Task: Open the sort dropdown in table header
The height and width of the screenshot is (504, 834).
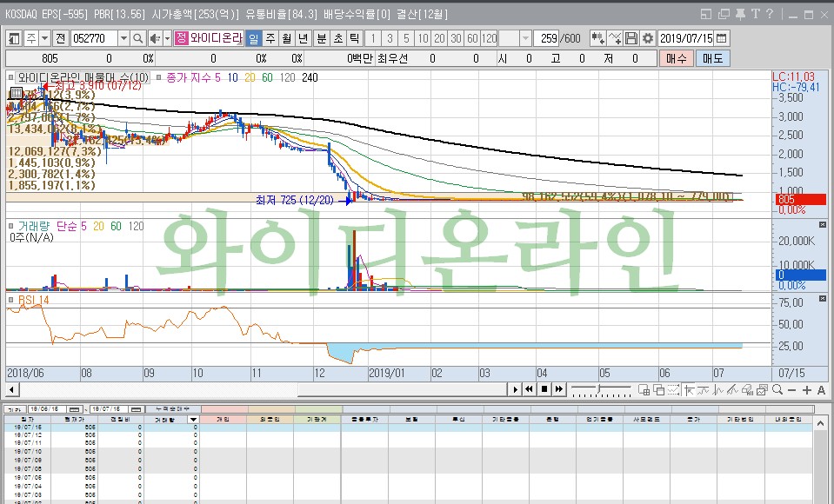Action: tap(193, 420)
